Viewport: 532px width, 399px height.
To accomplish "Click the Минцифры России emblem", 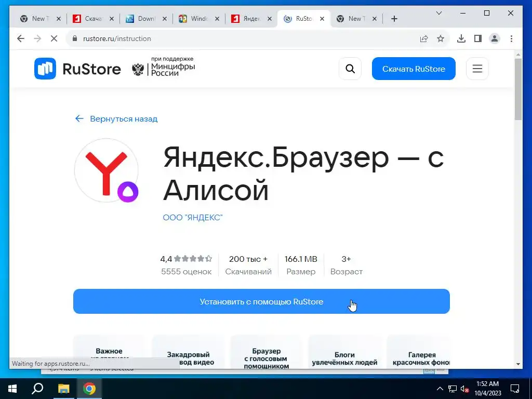I will (138, 70).
